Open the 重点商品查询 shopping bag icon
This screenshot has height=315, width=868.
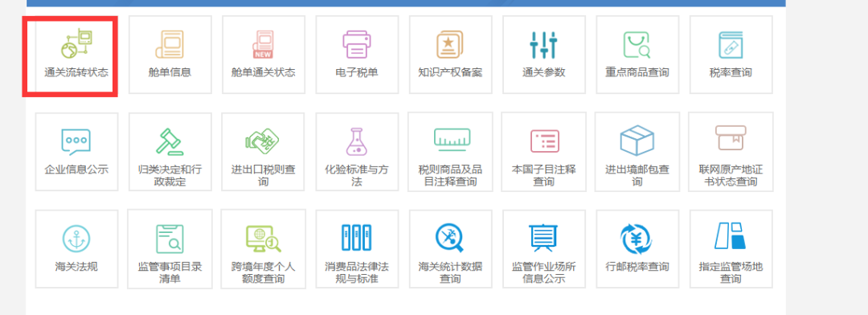tap(637, 44)
